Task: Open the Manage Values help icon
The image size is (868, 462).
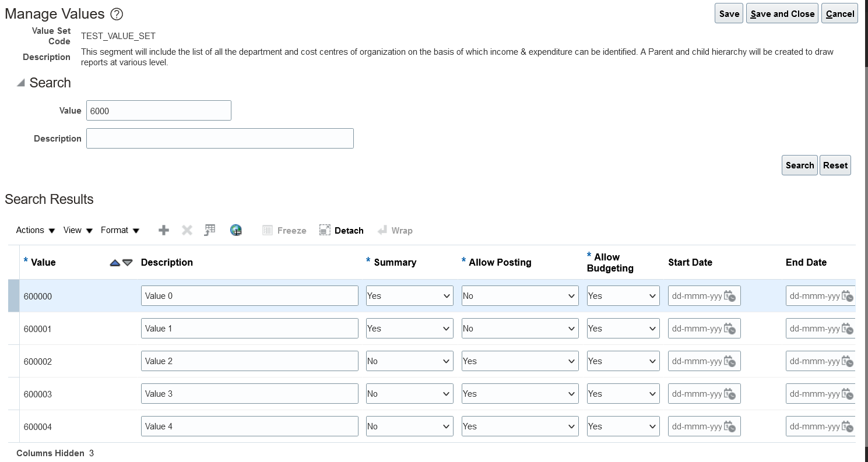Action: (x=117, y=15)
